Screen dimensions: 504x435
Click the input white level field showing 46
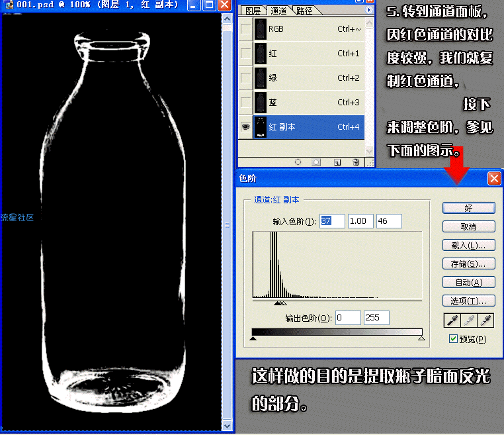(x=389, y=221)
